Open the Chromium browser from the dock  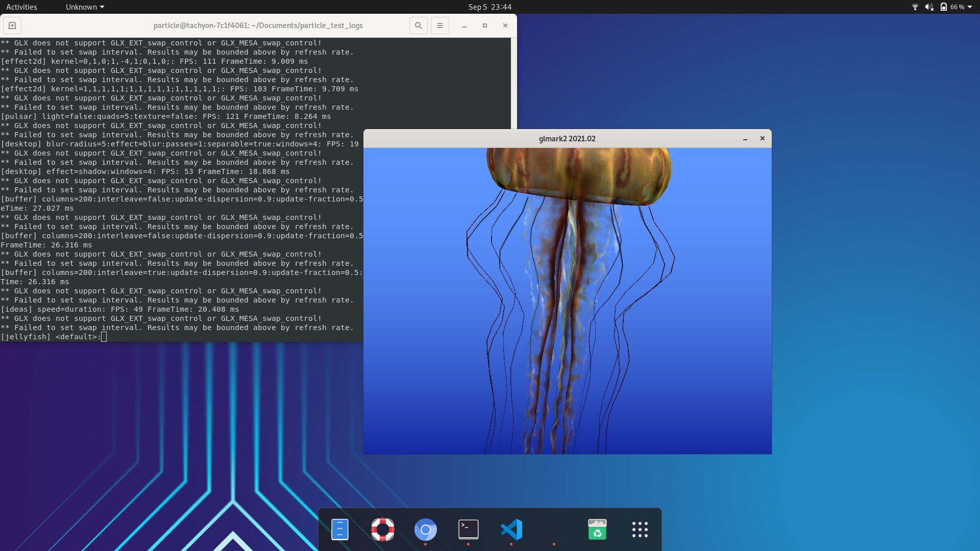click(x=426, y=530)
